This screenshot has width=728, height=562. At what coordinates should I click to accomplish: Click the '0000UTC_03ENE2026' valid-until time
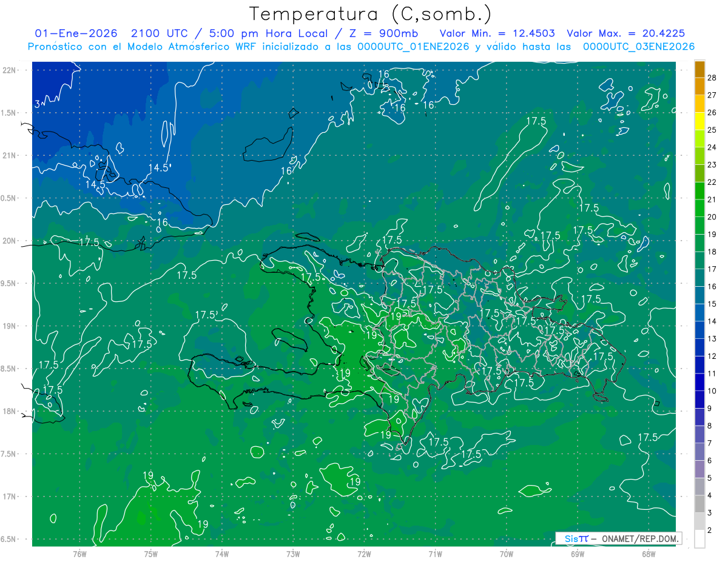[639, 47]
